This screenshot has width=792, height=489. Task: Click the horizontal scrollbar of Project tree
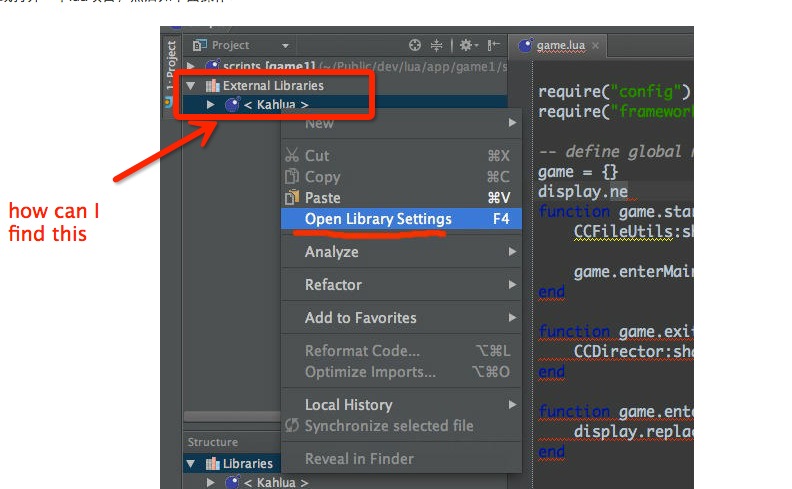tap(232, 416)
